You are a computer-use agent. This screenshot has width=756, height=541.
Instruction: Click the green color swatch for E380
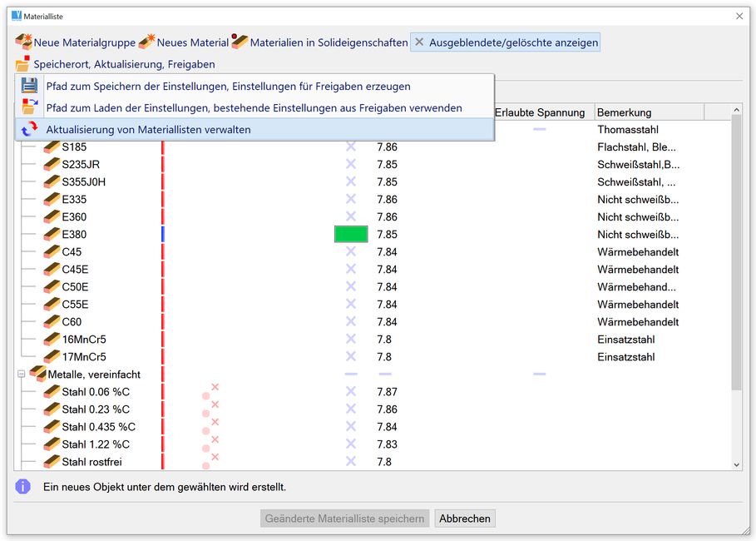(x=350, y=234)
